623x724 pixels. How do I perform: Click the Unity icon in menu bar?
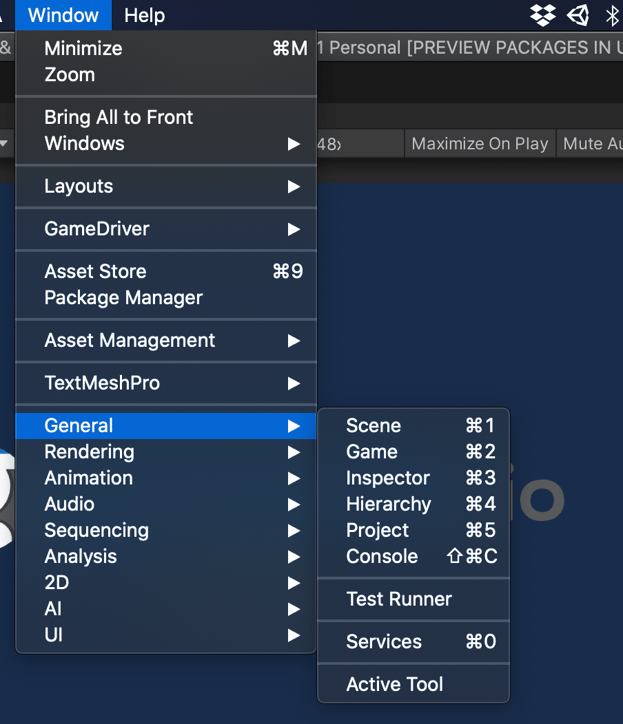[578, 15]
